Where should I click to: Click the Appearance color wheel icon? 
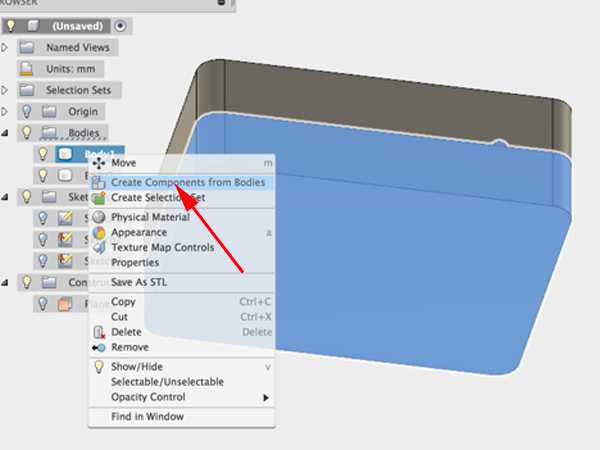(99, 232)
